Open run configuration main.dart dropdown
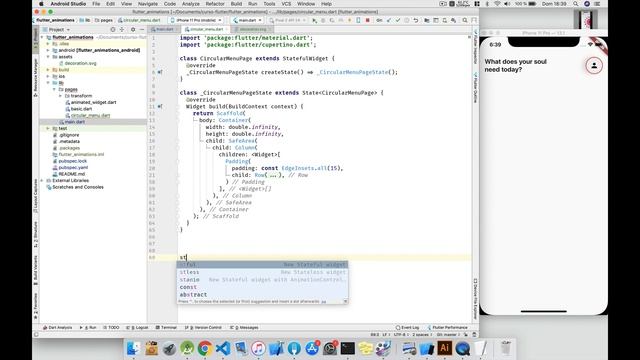The width and height of the screenshot is (640, 360). point(247,20)
